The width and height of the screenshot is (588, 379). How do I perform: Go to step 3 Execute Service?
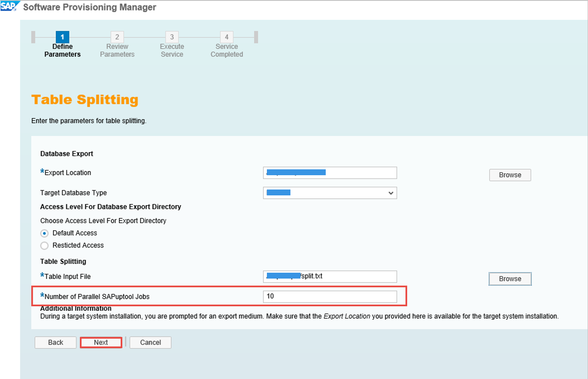tap(172, 45)
